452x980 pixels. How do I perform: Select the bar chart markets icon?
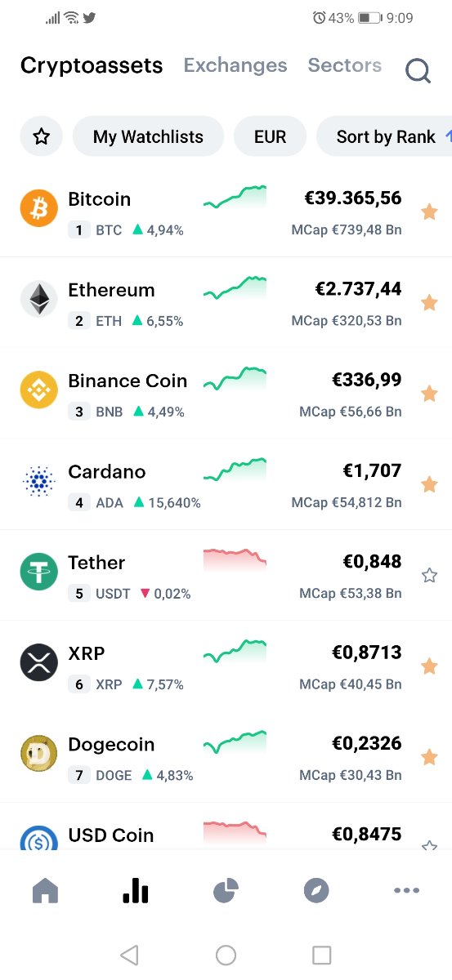pos(136,891)
